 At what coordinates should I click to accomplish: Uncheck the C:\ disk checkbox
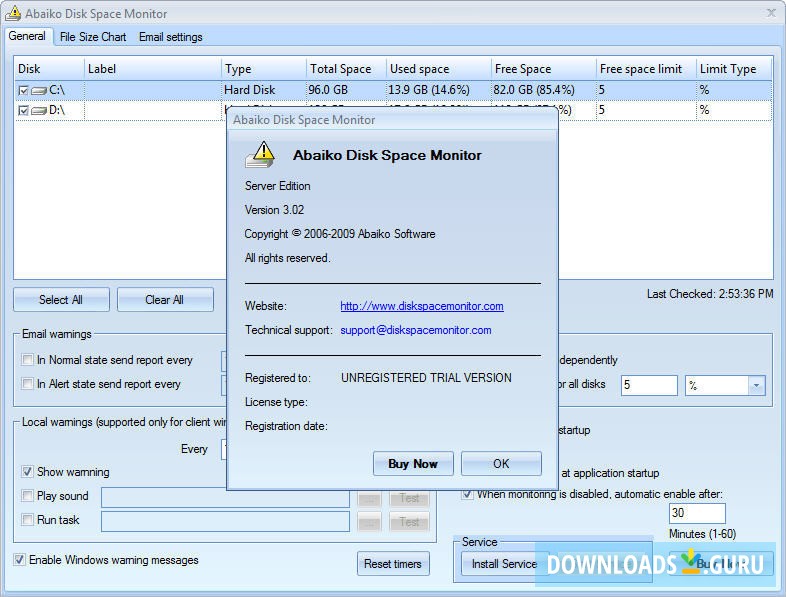click(23, 91)
